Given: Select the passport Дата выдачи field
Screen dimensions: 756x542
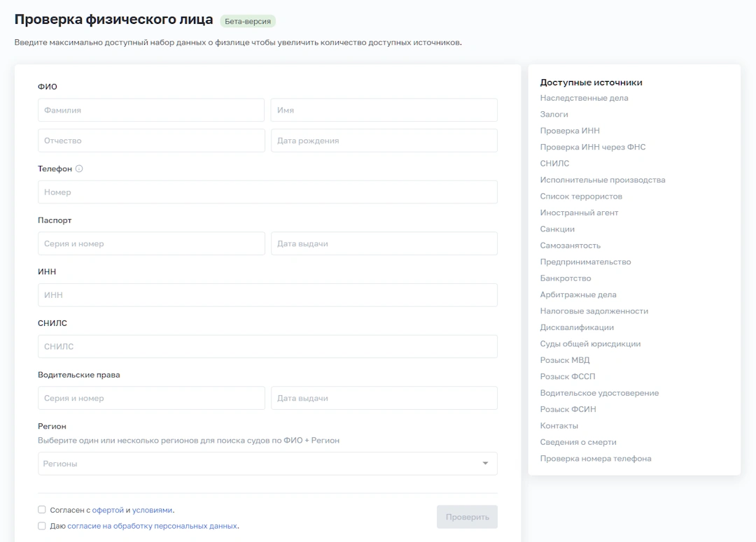Looking at the screenshot, I should (384, 244).
